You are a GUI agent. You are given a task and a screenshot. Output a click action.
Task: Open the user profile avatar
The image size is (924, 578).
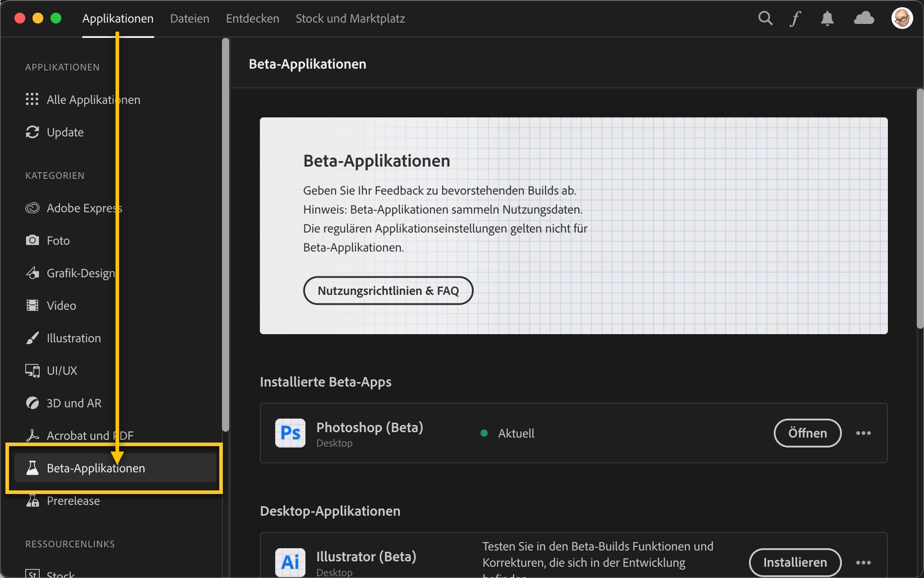coord(902,19)
